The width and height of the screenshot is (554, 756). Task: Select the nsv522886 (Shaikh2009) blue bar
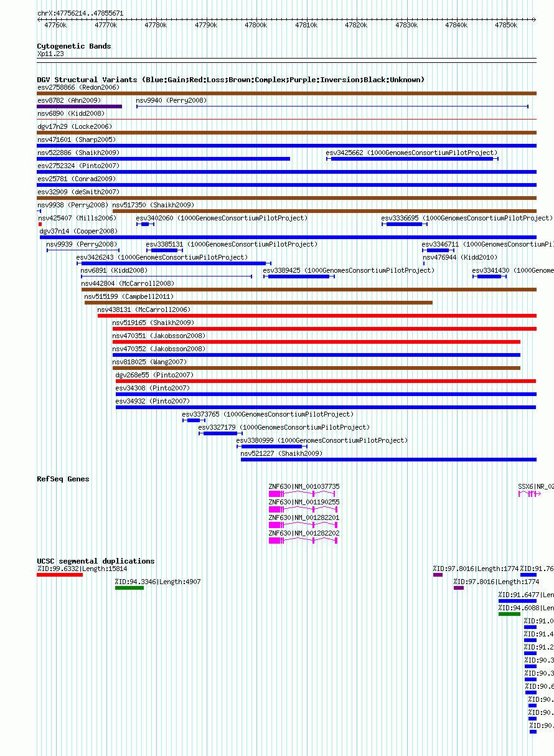pyautogui.click(x=164, y=159)
